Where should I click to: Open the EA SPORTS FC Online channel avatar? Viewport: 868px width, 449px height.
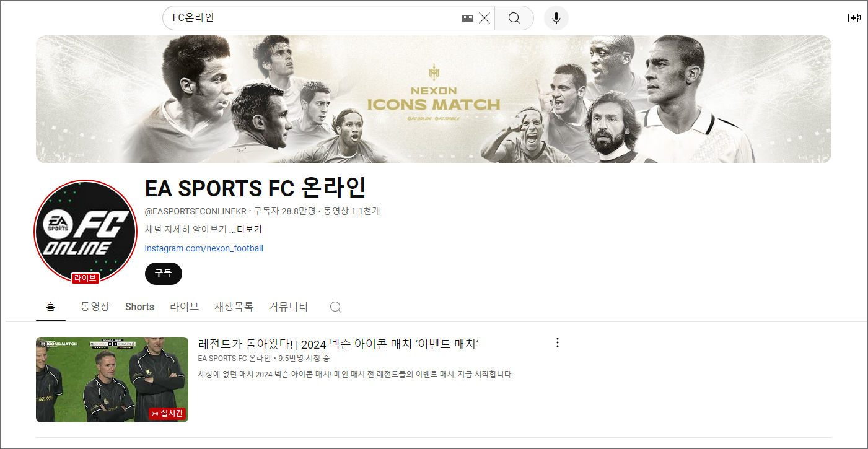85,231
